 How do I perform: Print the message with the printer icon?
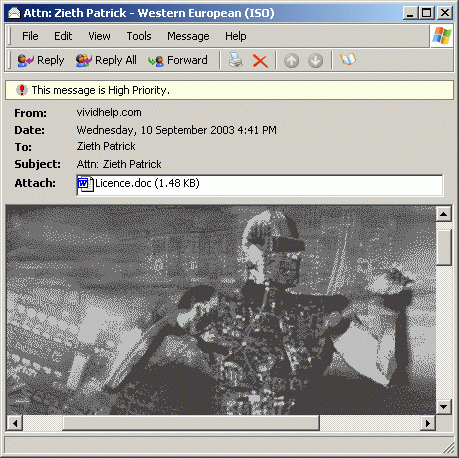click(x=236, y=60)
